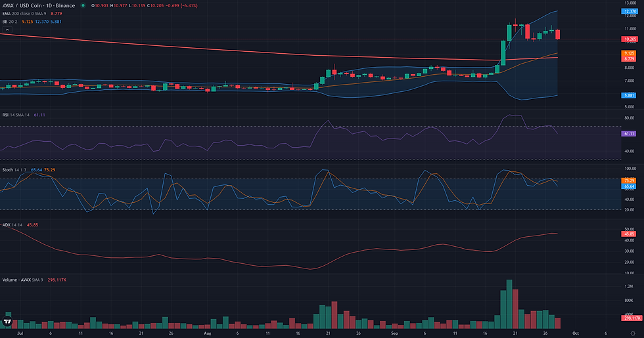
Task: Click the 80.00 RSI axis tick
Action: [x=630, y=118]
